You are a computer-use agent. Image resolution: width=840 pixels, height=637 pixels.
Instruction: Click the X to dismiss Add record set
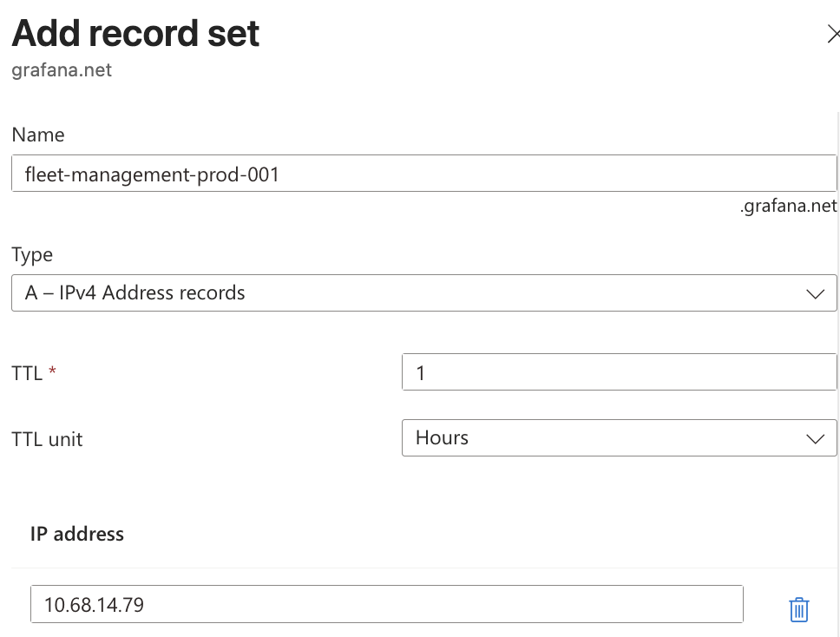click(x=834, y=34)
